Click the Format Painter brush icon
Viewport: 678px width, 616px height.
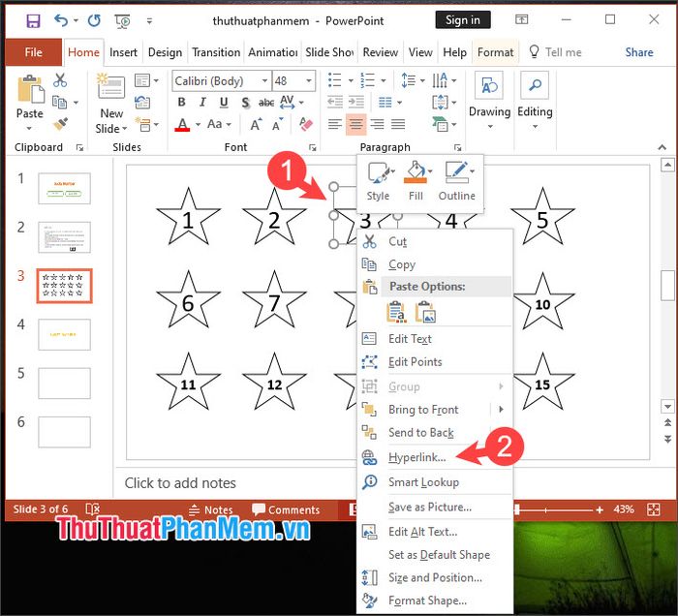click(x=60, y=124)
